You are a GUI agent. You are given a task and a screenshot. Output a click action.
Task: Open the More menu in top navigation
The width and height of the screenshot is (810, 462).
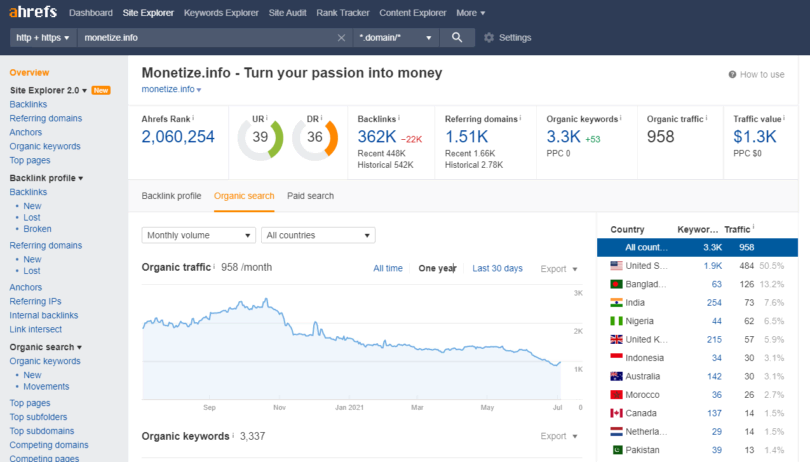coord(471,13)
